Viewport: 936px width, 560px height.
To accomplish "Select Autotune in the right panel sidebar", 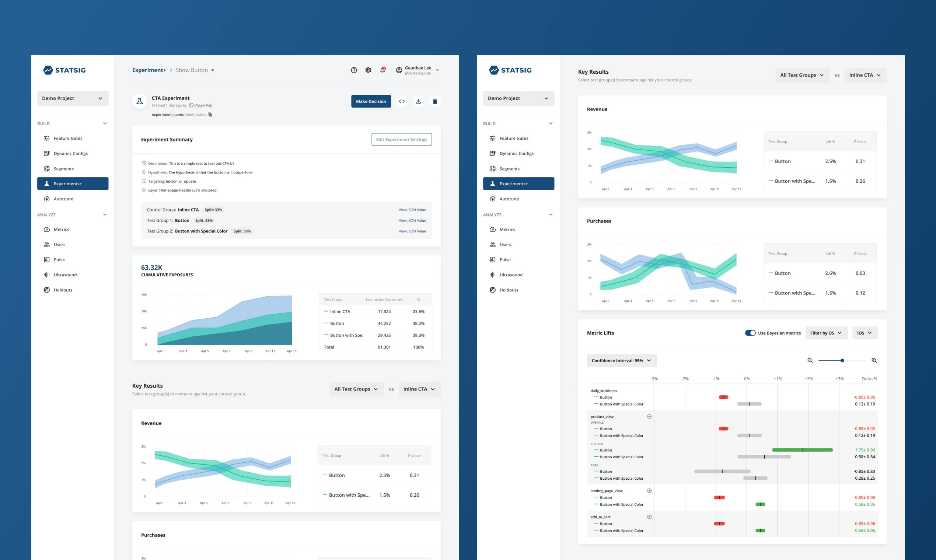I will click(x=518, y=199).
